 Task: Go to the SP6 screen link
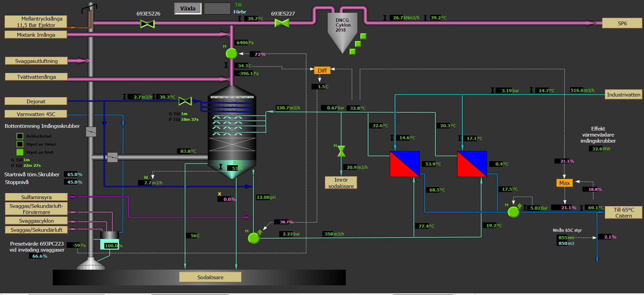pos(622,23)
